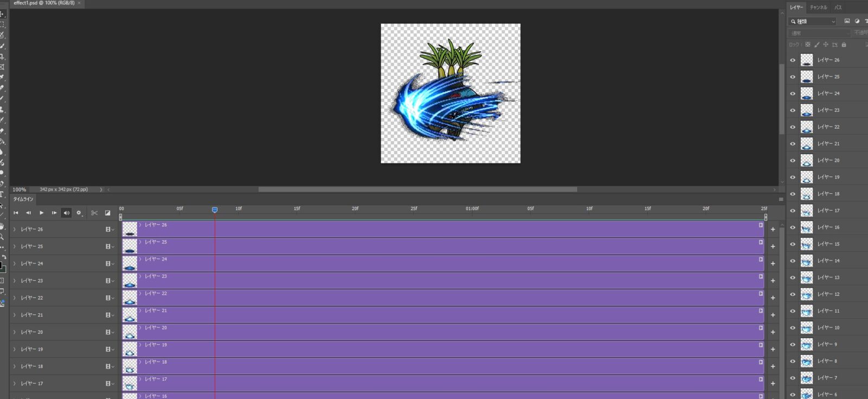This screenshot has height=399, width=868.
Task: Open 種類 layer filter dropdown
Action: 812,21
